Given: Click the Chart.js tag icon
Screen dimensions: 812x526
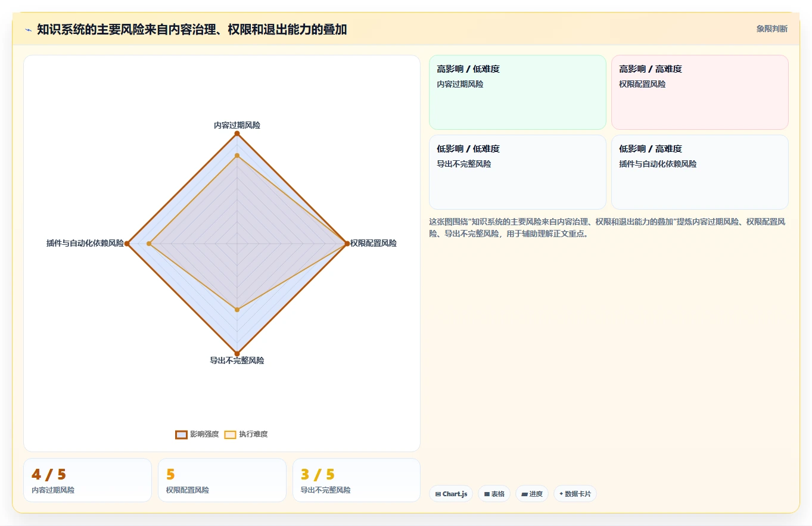Looking at the screenshot, I should (438, 494).
